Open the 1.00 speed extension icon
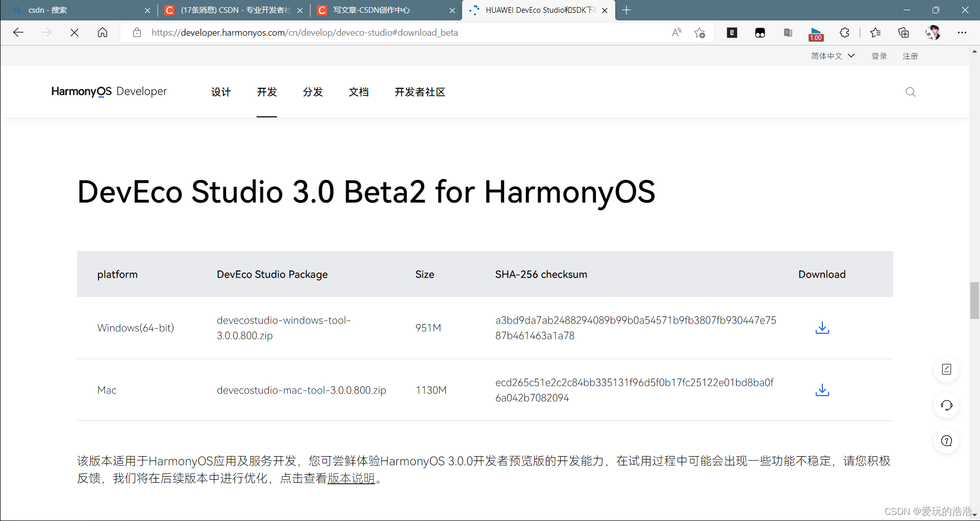Image resolution: width=980 pixels, height=521 pixels. (x=816, y=34)
